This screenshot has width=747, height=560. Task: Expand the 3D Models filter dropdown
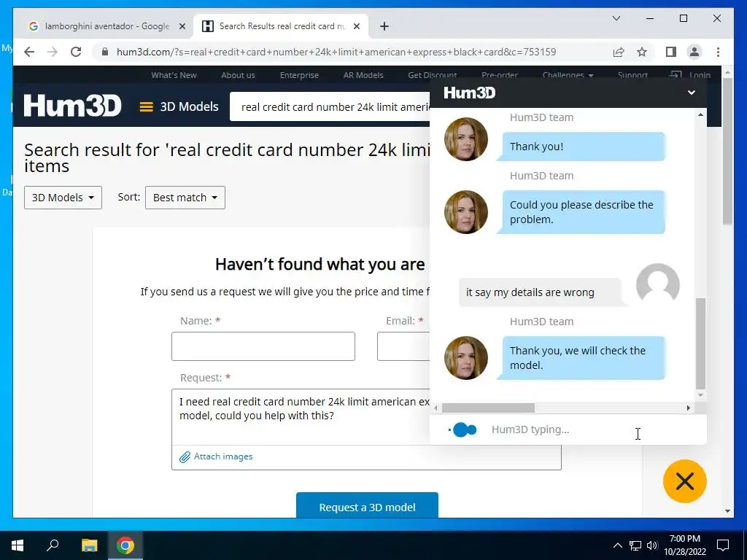click(63, 198)
